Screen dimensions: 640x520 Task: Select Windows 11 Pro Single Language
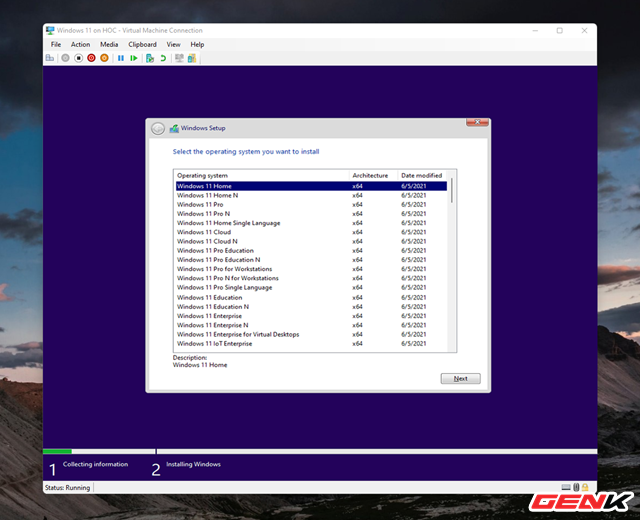tap(311, 287)
